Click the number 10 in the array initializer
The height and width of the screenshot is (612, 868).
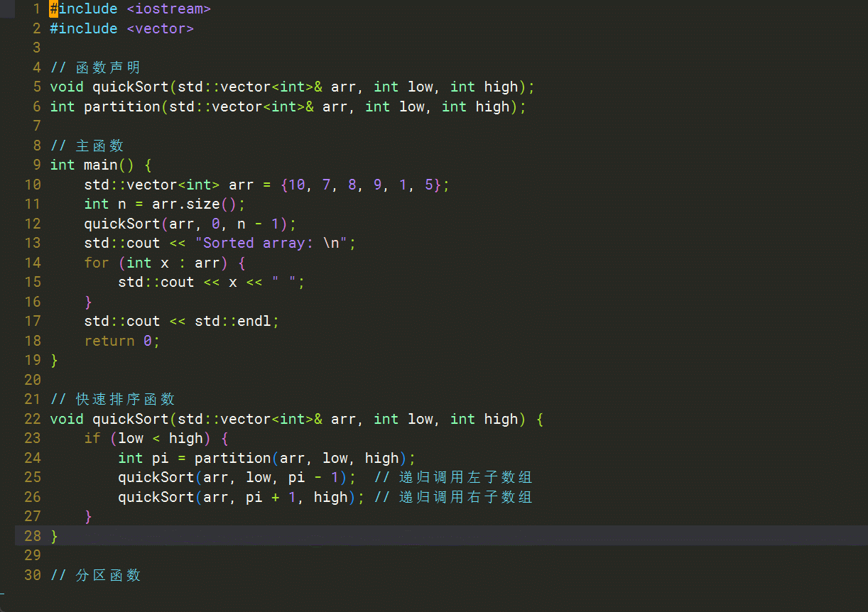click(297, 185)
